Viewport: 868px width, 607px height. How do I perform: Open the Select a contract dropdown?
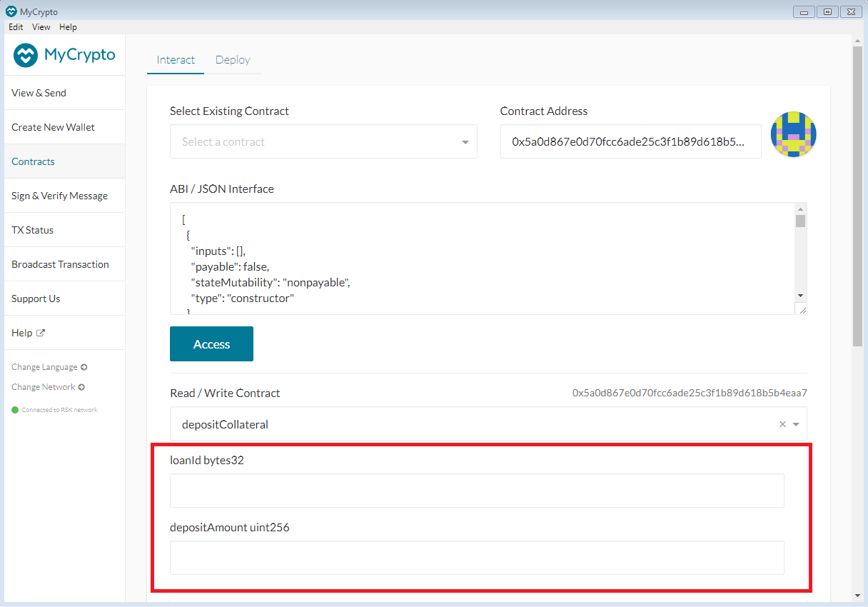[x=323, y=141]
